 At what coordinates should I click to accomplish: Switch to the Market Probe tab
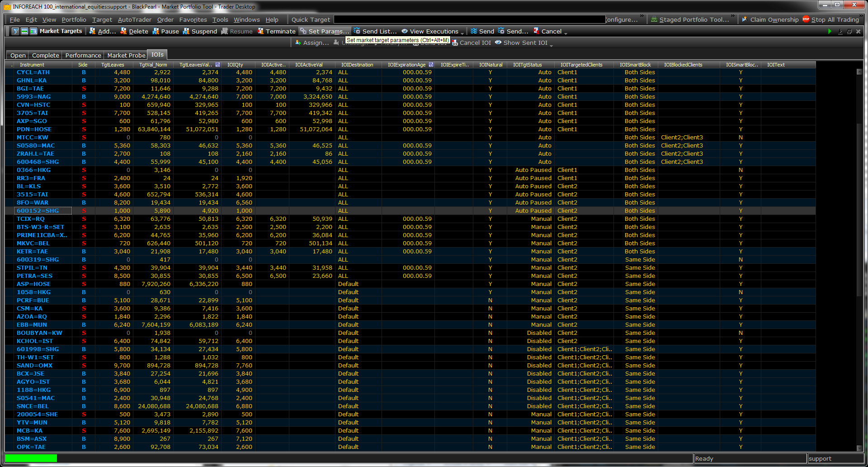126,55
